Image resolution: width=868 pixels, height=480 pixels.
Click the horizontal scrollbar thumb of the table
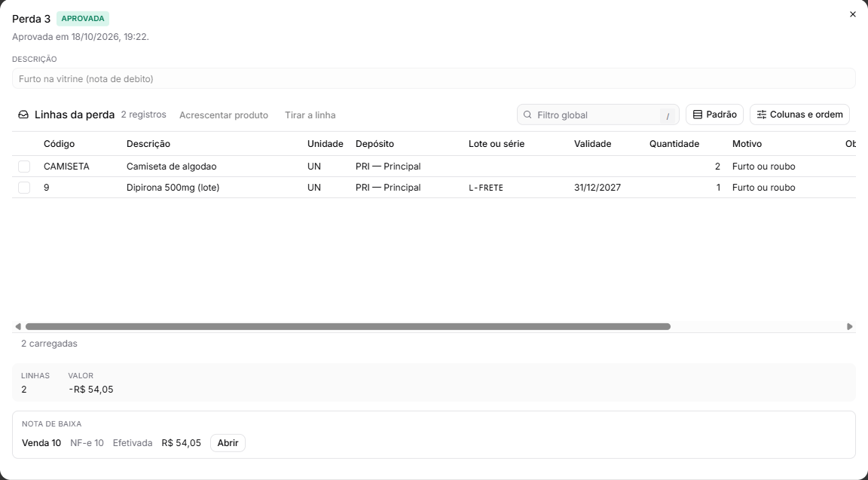[348, 326]
